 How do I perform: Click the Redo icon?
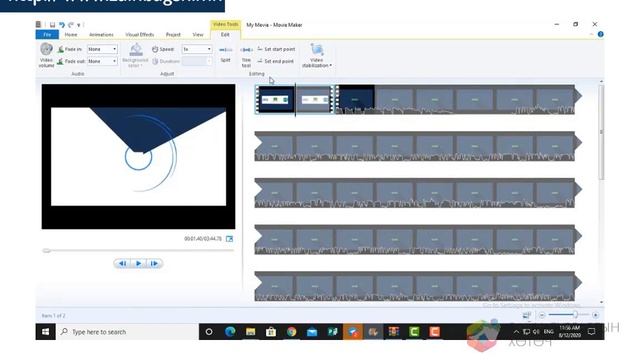pos(71,25)
